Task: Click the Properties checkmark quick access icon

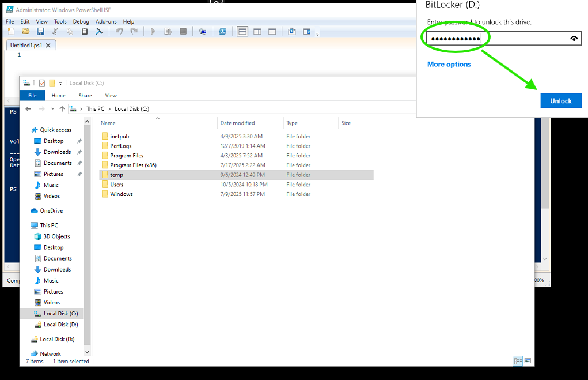Action: tap(42, 83)
